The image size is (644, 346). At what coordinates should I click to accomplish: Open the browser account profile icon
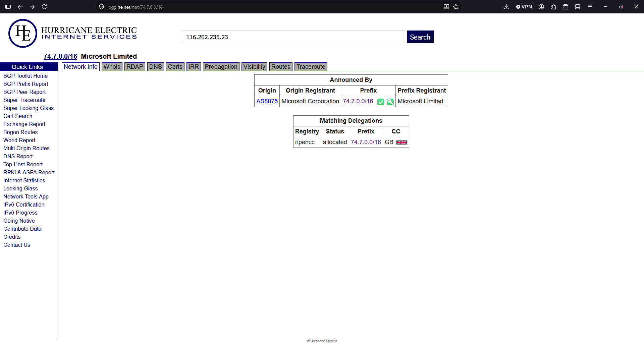pos(541,7)
